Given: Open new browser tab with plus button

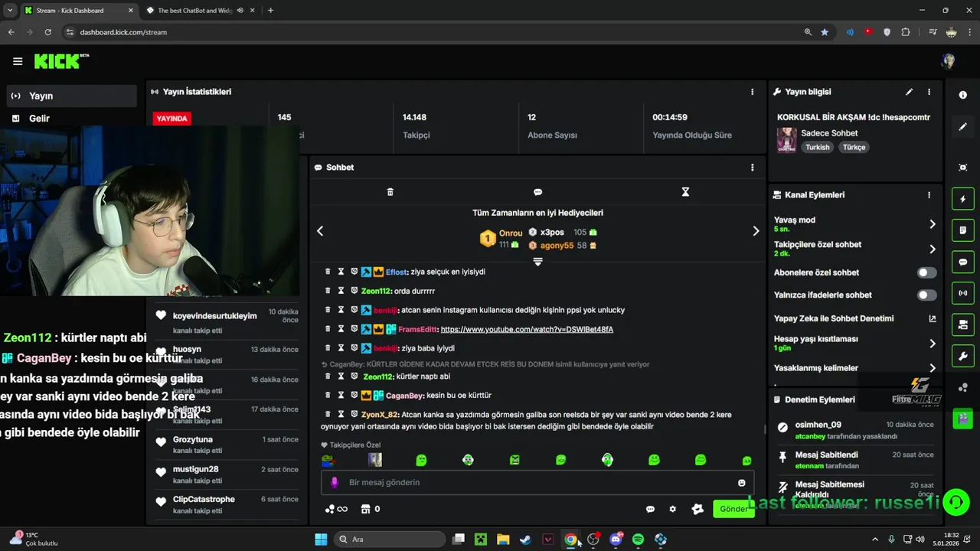Looking at the screenshot, I should coord(270,11).
